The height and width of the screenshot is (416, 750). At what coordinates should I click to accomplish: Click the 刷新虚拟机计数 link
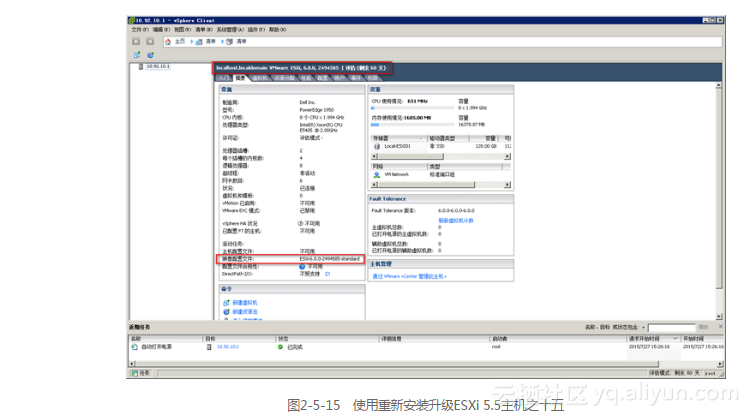point(456,220)
